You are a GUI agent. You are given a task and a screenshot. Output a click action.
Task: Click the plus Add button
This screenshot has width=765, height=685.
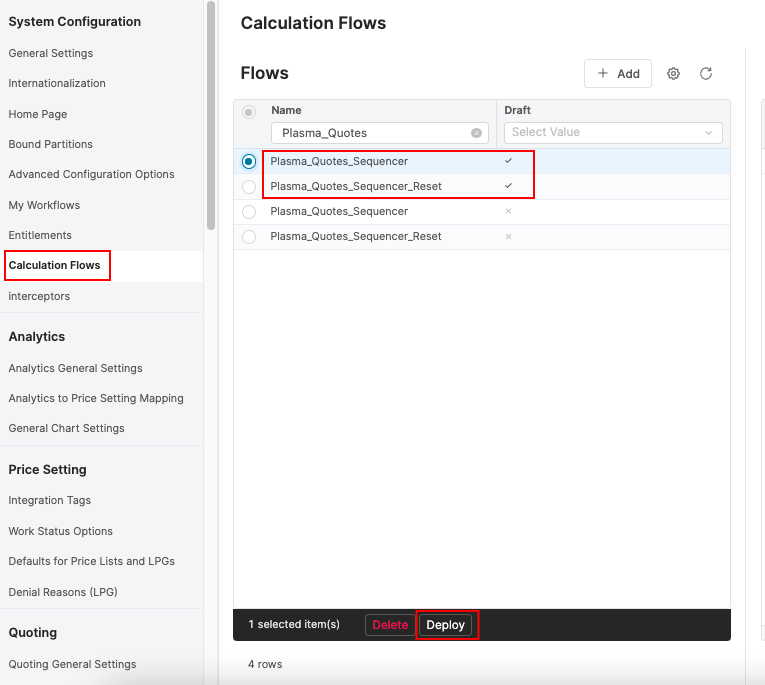tap(618, 74)
